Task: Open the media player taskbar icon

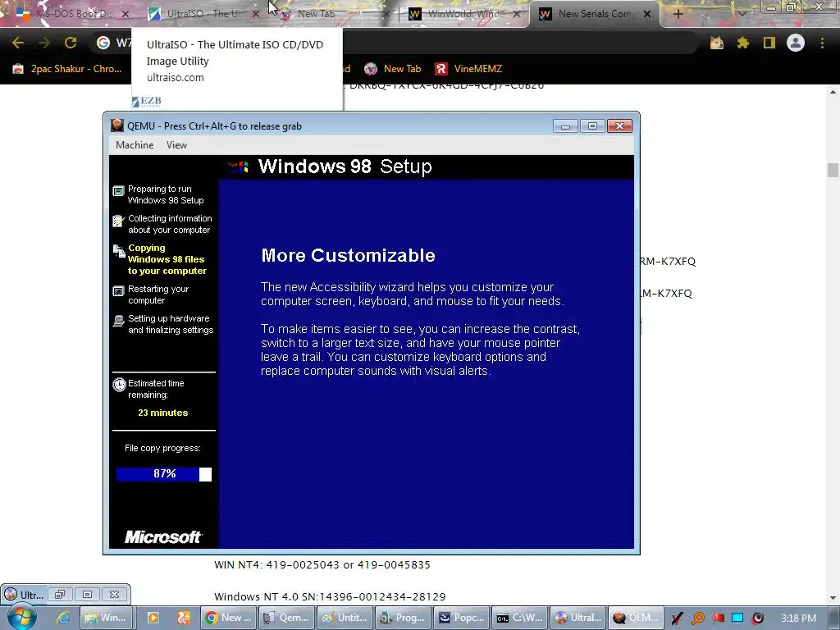Action: pos(153,618)
